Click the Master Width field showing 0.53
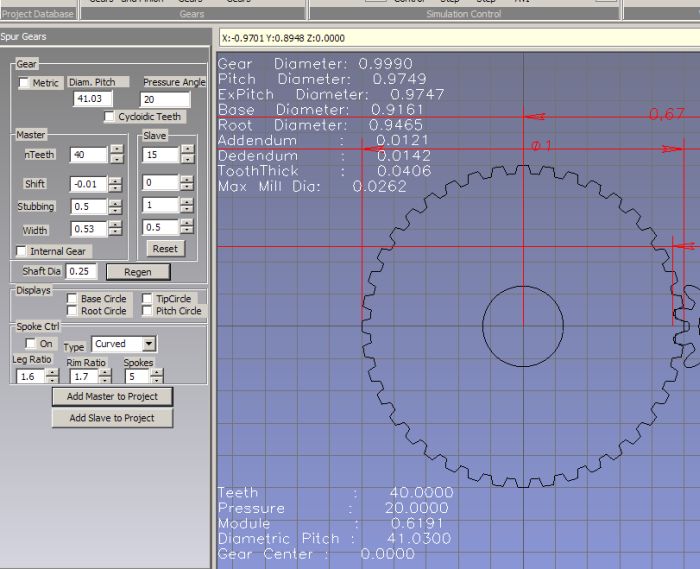The width and height of the screenshot is (700, 569). 89,229
